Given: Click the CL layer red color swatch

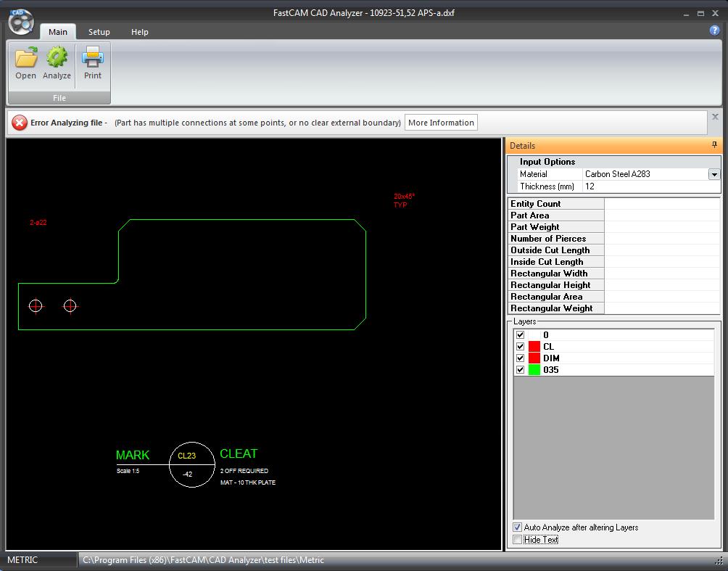Looking at the screenshot, I should [534, 346].
